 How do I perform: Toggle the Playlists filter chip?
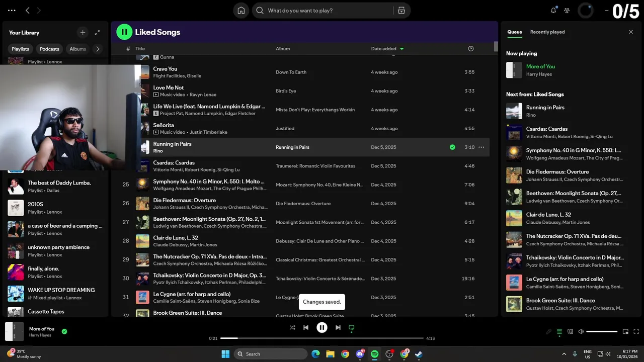click(x=21, y=49)
